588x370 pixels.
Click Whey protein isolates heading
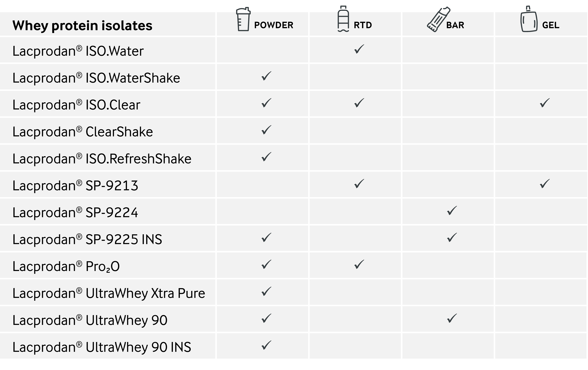point(82,25)
